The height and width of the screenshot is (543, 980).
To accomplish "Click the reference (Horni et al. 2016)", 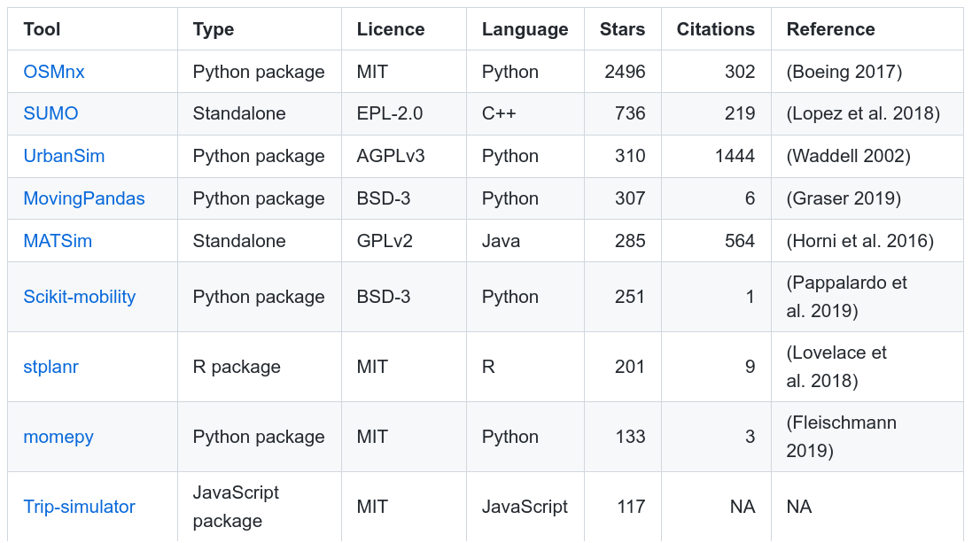I will pos(860,241).
